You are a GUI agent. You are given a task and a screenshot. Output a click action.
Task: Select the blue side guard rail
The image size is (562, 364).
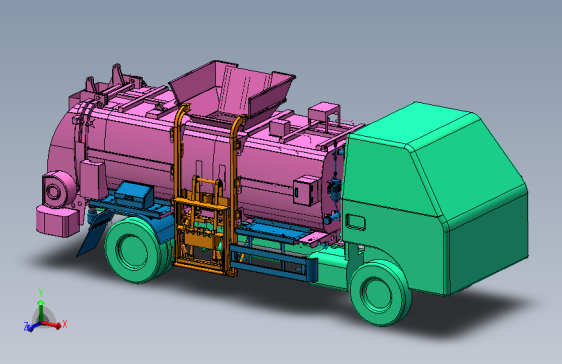[273, 262]
